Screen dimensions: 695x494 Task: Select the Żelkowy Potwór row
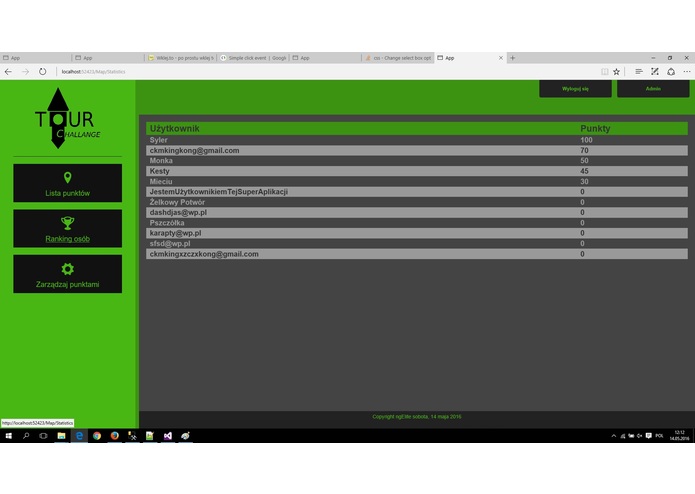(x=417, y=202)
